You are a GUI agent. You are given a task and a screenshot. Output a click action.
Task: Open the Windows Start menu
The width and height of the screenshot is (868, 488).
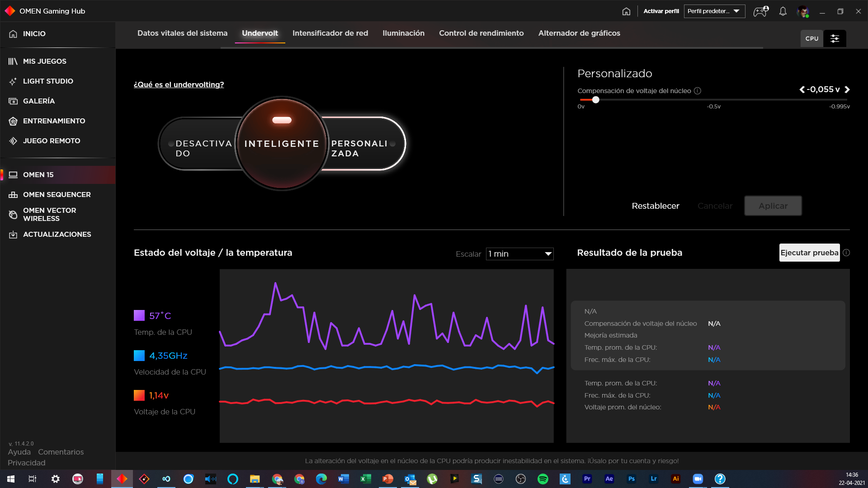(11, 479)
